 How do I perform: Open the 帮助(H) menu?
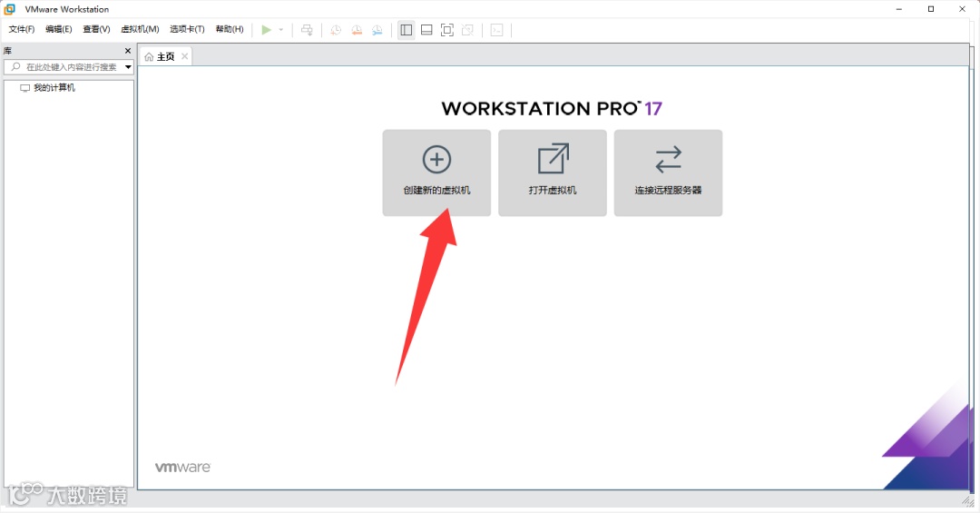[230, 29]
